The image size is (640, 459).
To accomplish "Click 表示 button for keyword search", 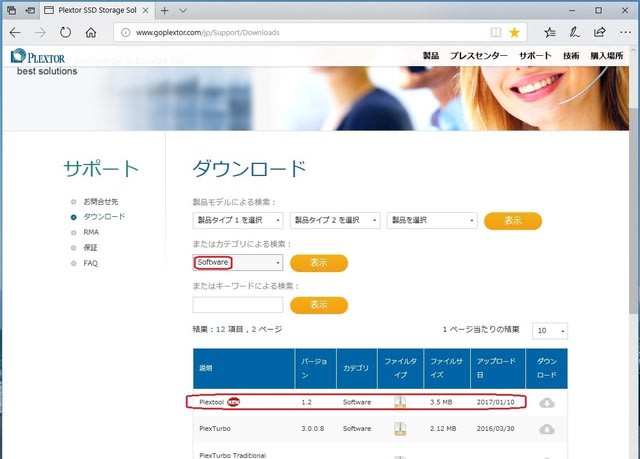I will point(319,305).
